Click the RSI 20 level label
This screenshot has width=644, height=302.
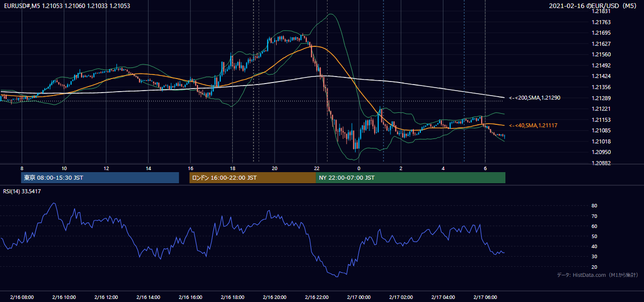595,267
